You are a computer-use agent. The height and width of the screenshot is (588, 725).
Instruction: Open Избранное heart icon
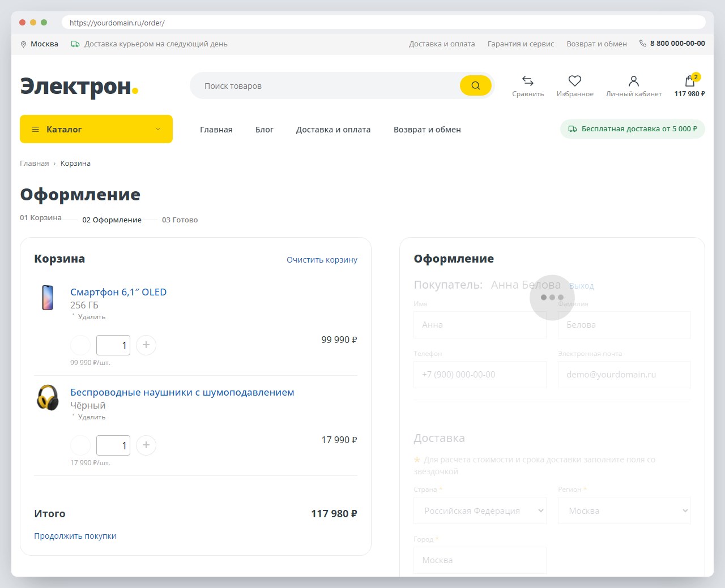pos(575,81)
